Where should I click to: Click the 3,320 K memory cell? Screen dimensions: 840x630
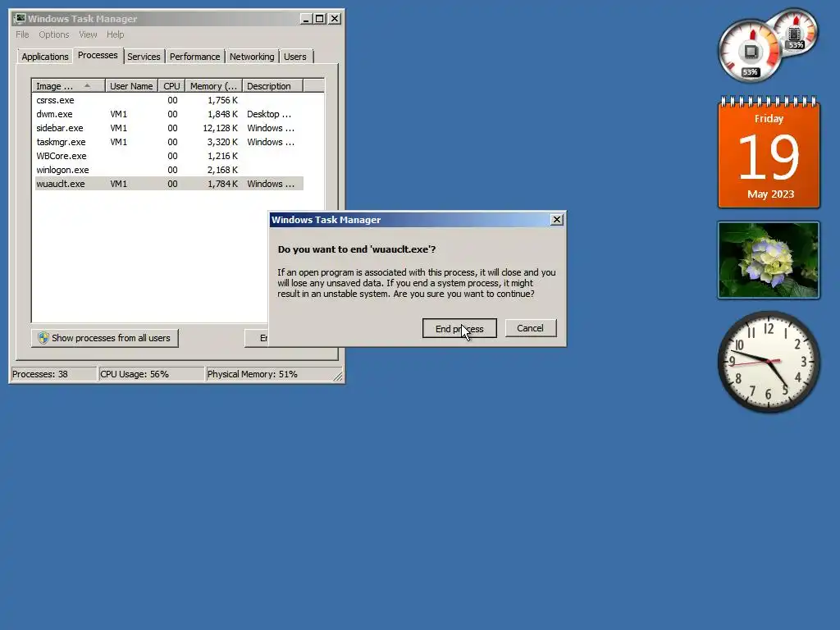click(222, 142)
